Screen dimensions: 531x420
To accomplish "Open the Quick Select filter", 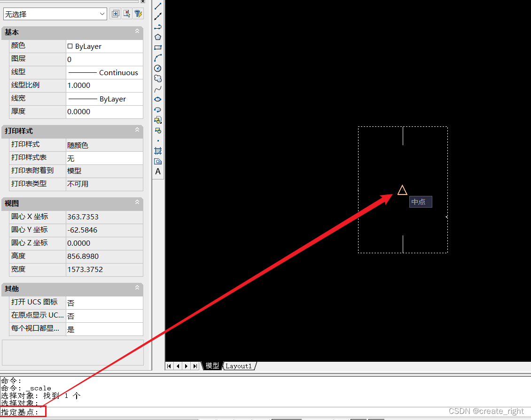I will (138, 14).
